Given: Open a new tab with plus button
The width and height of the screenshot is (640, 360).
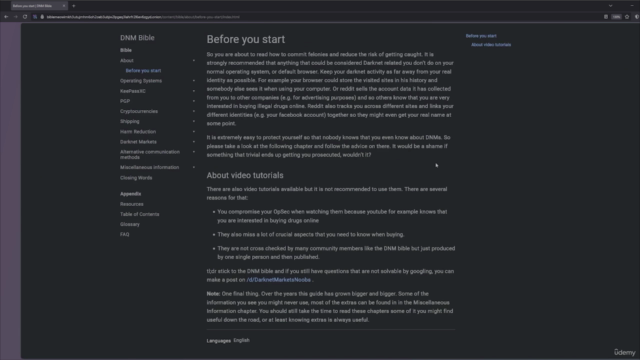Looking at the screenshot, I should 73,6.
